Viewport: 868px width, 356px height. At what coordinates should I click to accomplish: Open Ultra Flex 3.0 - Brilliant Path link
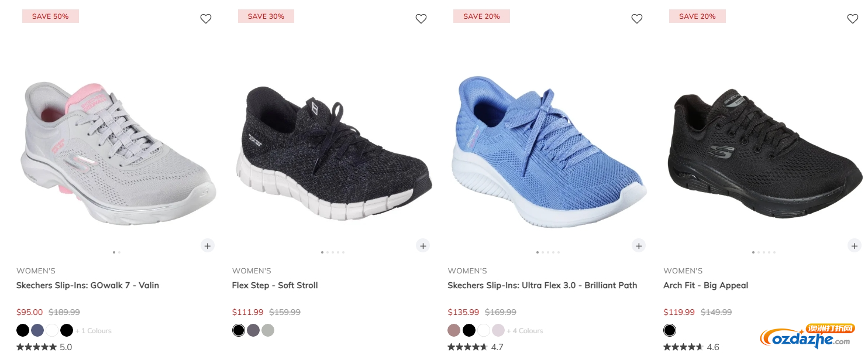point(542,285)
